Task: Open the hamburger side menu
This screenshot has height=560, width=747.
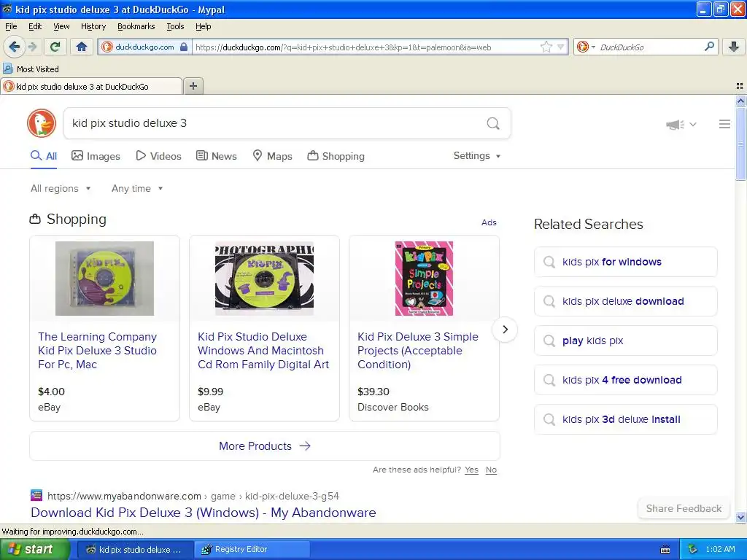Action: click(724, 124)
